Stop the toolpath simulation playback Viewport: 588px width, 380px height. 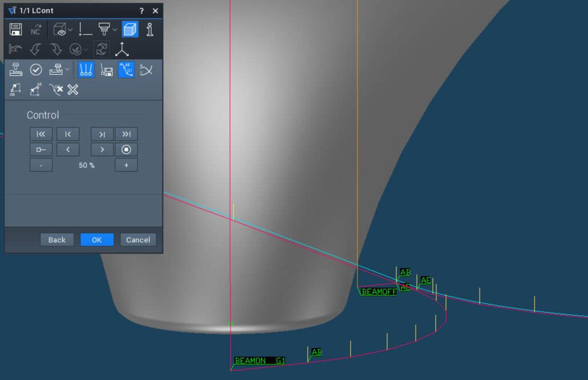[x=126, y=150]
